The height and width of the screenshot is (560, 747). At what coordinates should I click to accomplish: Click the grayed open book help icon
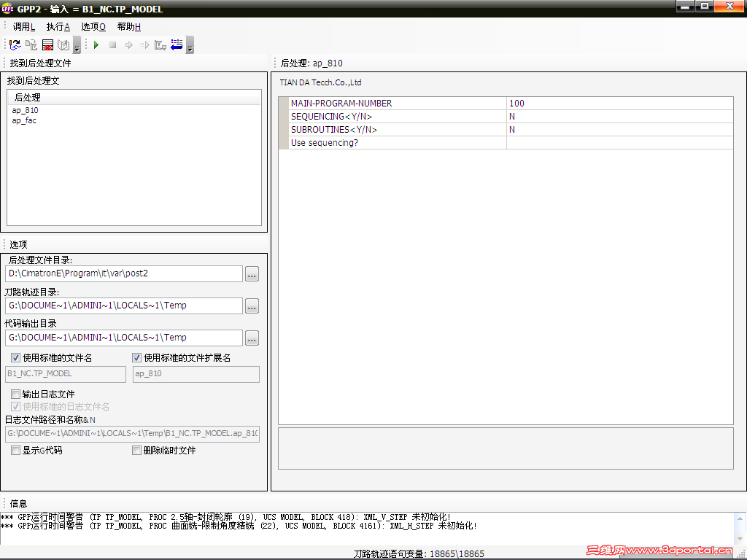(x=63, y=44)
